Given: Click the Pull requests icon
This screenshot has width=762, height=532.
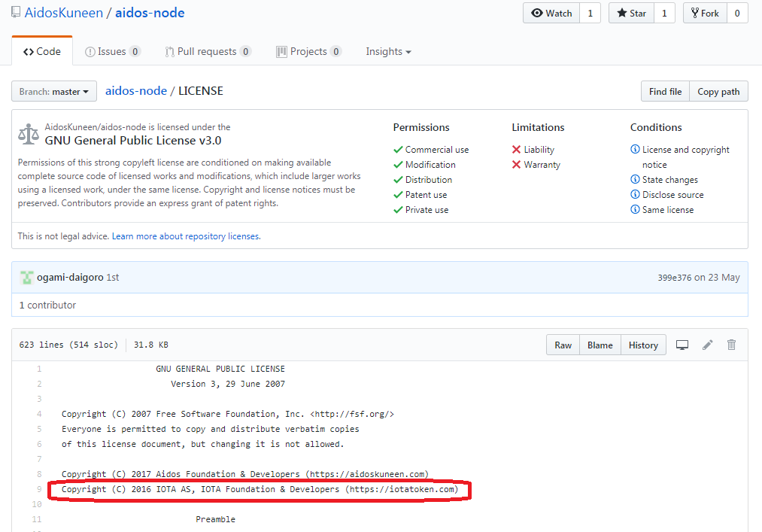Looking at the screenshot, I should coord(169,52).
